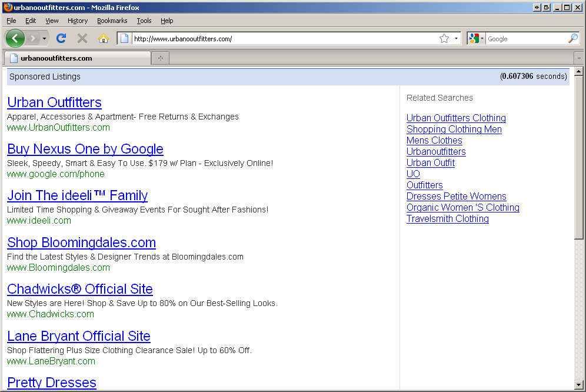Reload the page with the refresh icon
The image size is (586, 392).
pyautogui.click(x=61, y=38)
